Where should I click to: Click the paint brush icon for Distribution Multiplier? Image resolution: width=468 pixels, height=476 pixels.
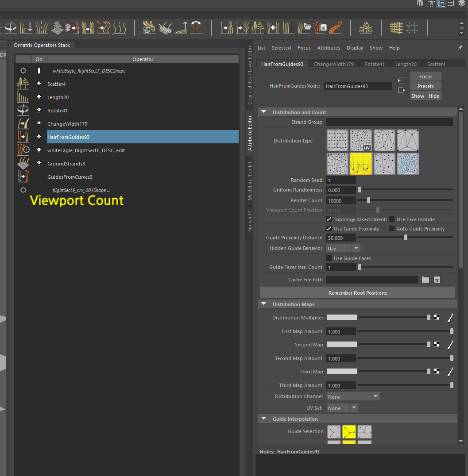[x=450, y=318]
